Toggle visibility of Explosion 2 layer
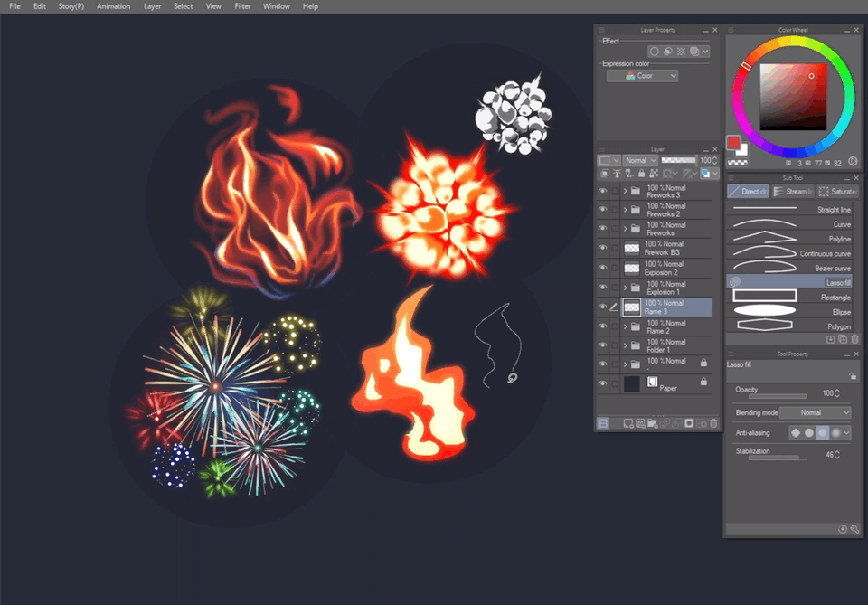Screen dimensions: 868x605 point(602,268)
